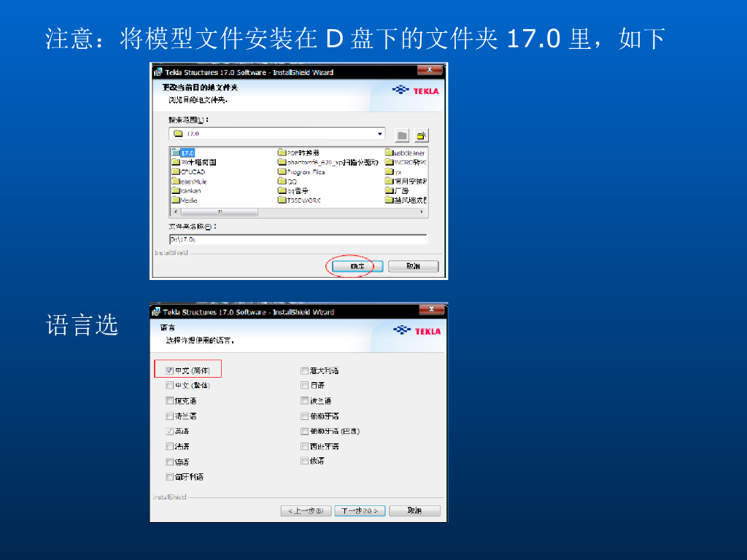Click installer icon in folder dialog title bar
Screen dimensions: 747x560
(x=158, y=72)
